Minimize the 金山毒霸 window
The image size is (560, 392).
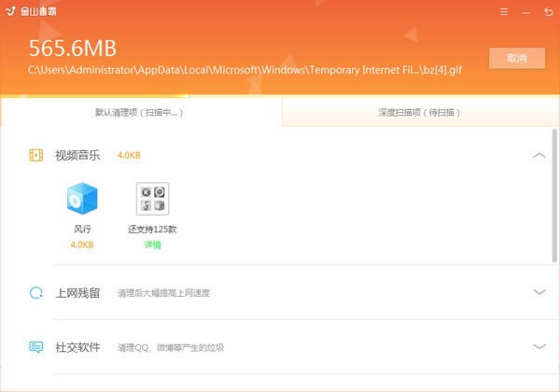[x=526, y=13]
